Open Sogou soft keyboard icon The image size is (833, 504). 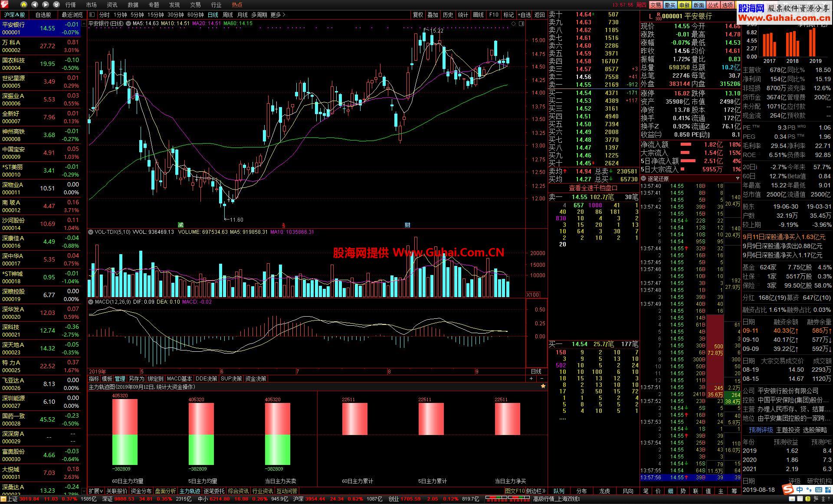point(818,489)
